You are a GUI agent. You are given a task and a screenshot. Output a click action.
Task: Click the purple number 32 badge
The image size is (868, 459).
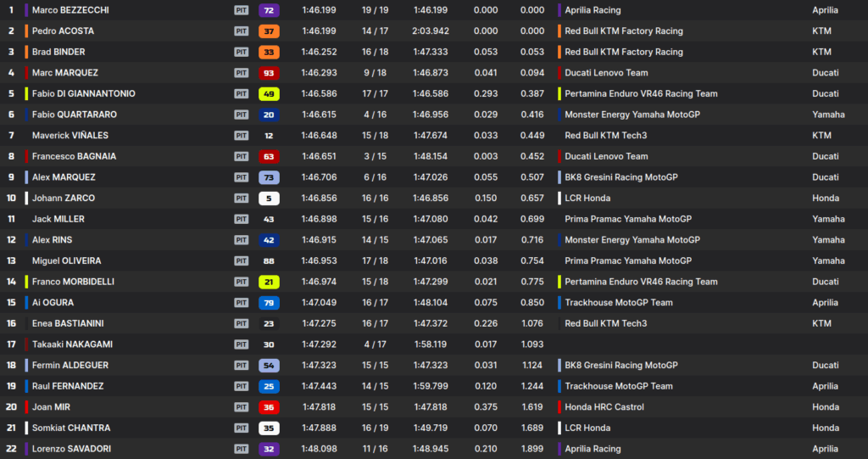pyautogui.click(x=269, y=449)
